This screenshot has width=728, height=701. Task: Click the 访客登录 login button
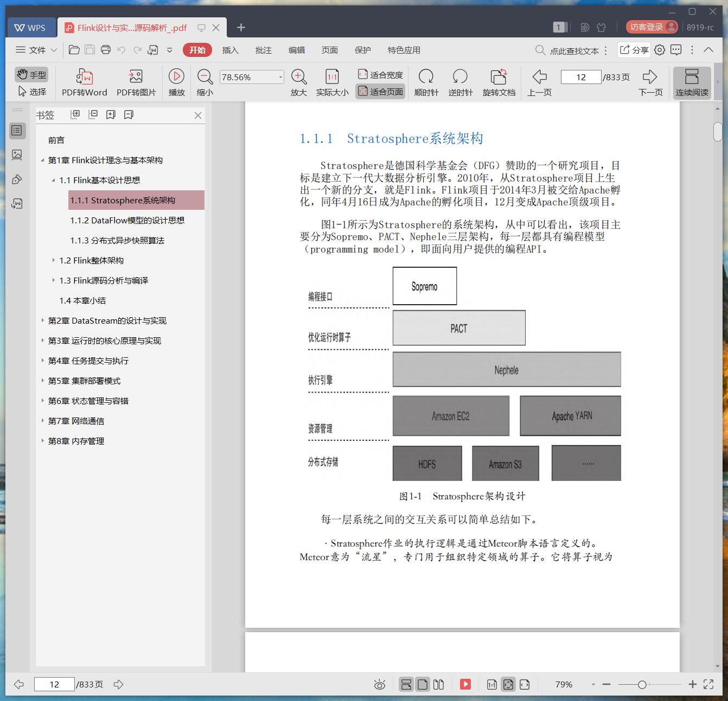pyautogui.click(x=652, y=27)
